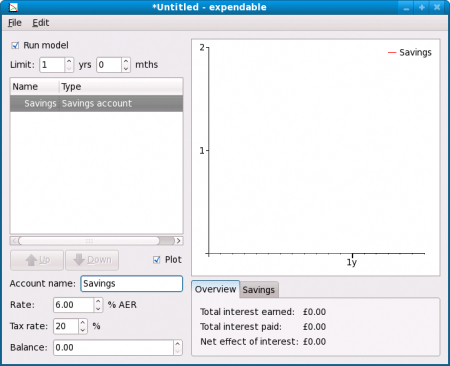This screenshot has height=366, width=450.
Task: Click the expendable app icon in title bar
Action: tap(13, 7)
